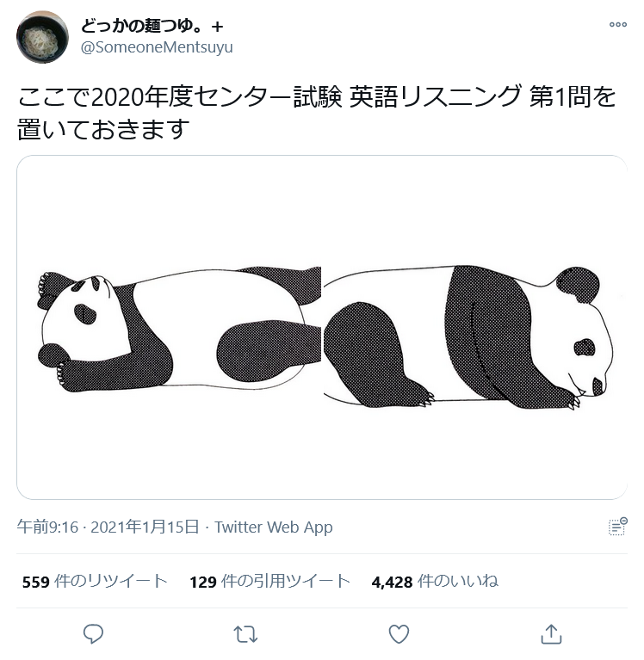Image resolution: width=644 pixels, height=660 pixels.
Task: View the 4,428 件のいいね list
Action: point(435,581)
